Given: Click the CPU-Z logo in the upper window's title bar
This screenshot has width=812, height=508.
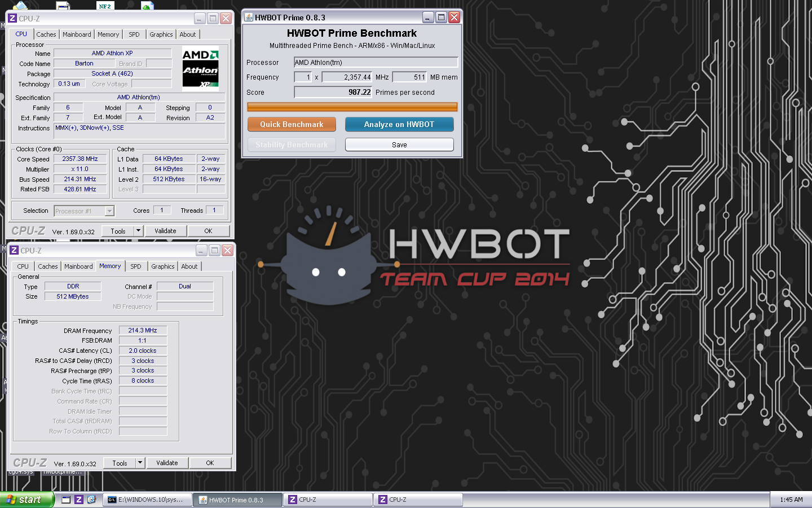Looking at the screenshot, I should click(x=12, y=18).
